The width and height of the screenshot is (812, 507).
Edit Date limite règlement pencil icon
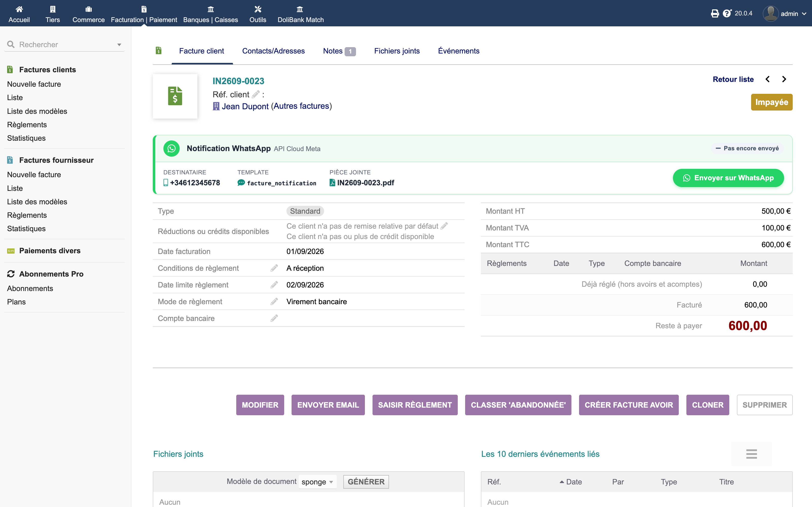tap(274, 285)
